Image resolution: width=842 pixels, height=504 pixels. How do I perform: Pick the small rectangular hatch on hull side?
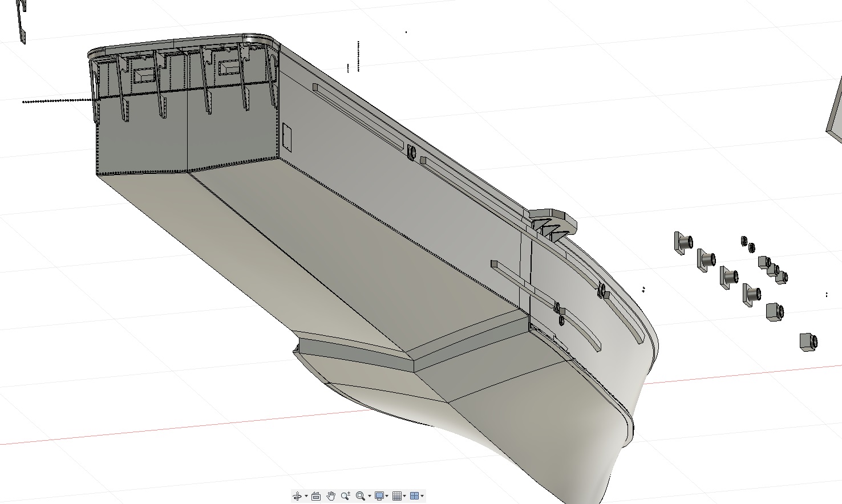pos(287,137)
